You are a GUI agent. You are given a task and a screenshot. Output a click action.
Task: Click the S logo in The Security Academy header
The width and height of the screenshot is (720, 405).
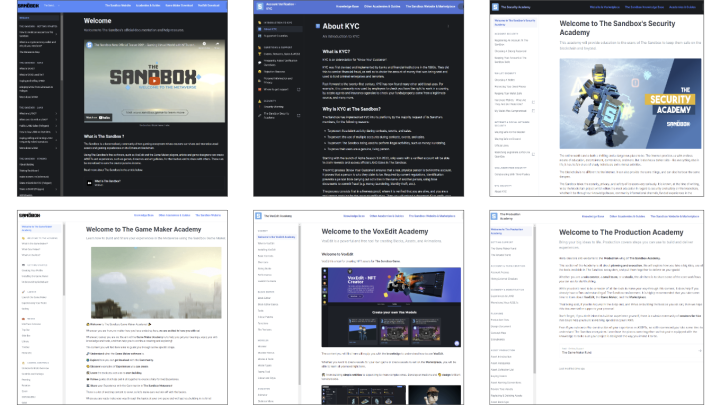495,7
